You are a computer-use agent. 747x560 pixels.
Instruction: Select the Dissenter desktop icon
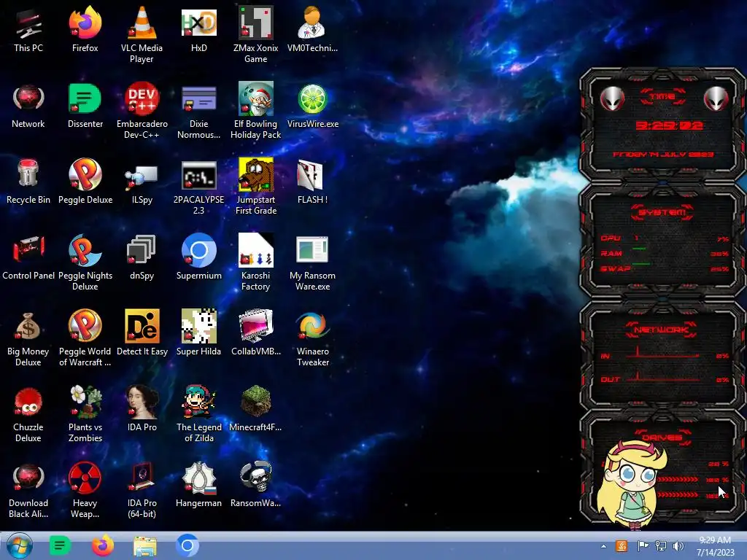click(85, 98)
